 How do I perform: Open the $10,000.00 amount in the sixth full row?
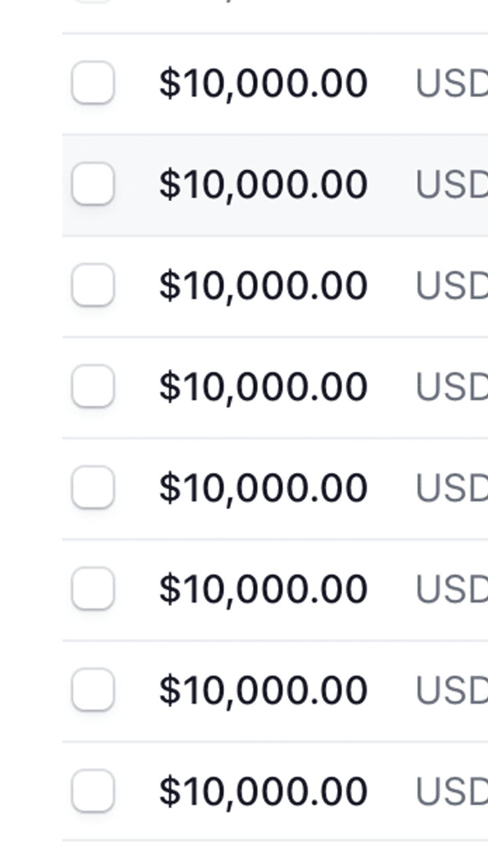[263, 589]
